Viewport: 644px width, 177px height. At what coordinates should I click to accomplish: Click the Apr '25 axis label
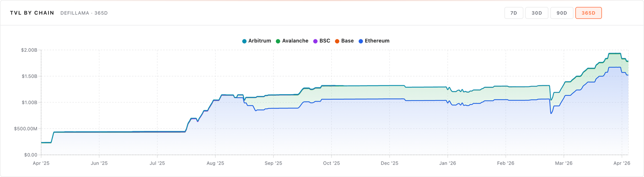(42, 163)
